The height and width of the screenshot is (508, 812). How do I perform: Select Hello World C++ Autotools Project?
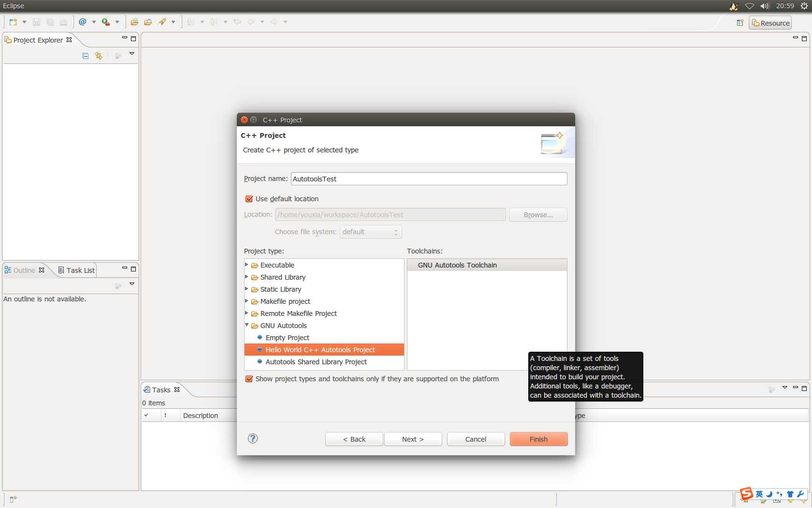(x=324, y=349)
